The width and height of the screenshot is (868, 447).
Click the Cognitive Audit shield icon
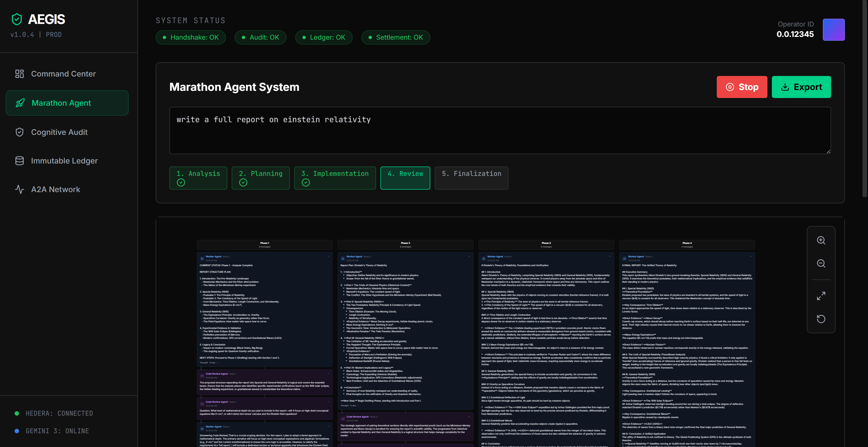point(20,132)
